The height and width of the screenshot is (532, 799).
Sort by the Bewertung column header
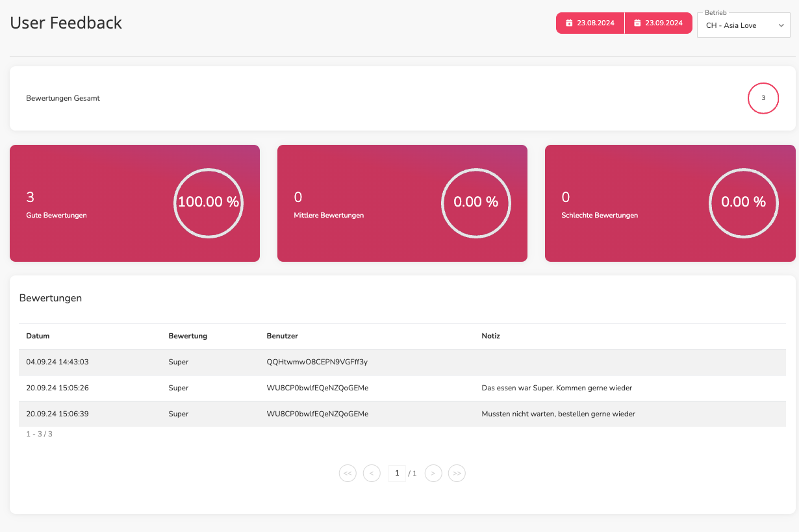188,336
